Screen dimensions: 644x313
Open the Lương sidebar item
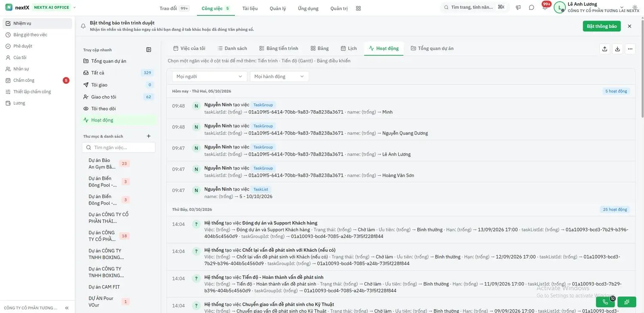click(37, 103)
